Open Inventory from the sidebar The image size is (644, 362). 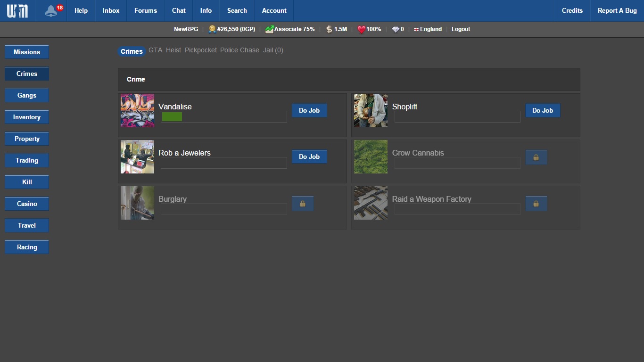tap(27, 117)
